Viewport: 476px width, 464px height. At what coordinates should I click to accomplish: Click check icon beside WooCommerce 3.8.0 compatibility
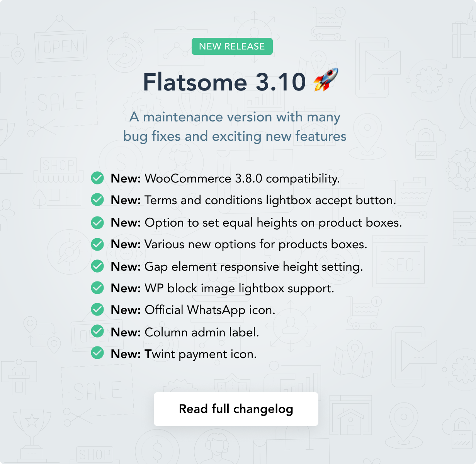tap(97, 178)
